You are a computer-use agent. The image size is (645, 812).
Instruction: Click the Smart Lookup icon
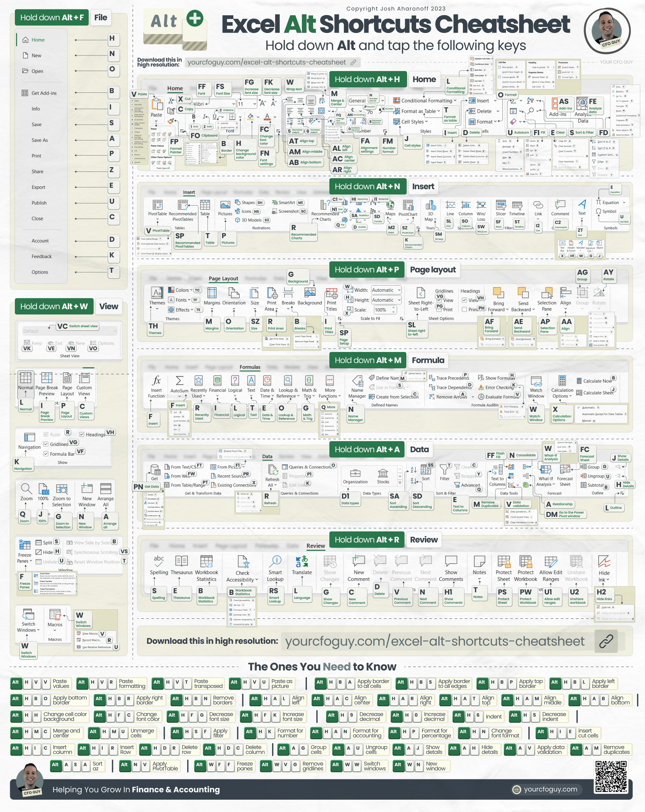click(275, 561)
